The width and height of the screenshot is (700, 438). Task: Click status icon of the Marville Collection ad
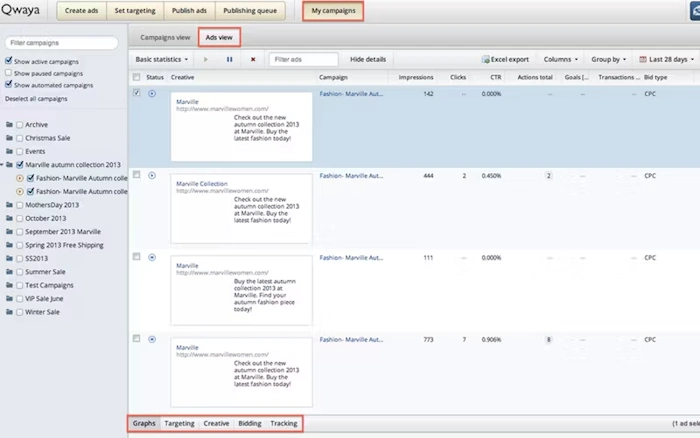click(152, 175)
